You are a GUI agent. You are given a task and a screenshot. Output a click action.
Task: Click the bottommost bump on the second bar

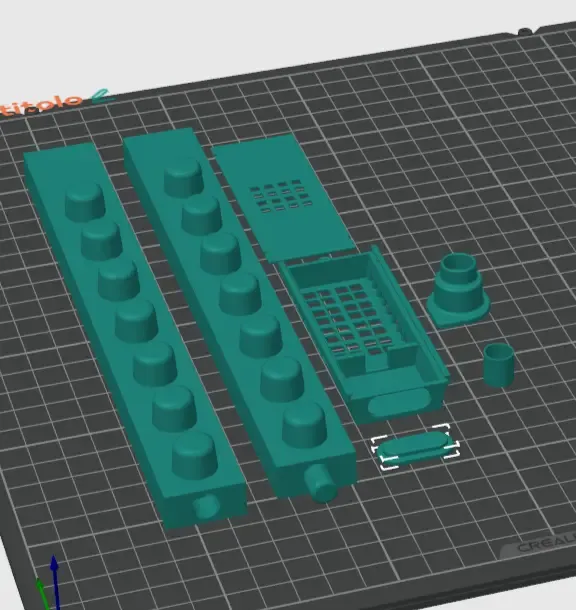coord(304,425)
